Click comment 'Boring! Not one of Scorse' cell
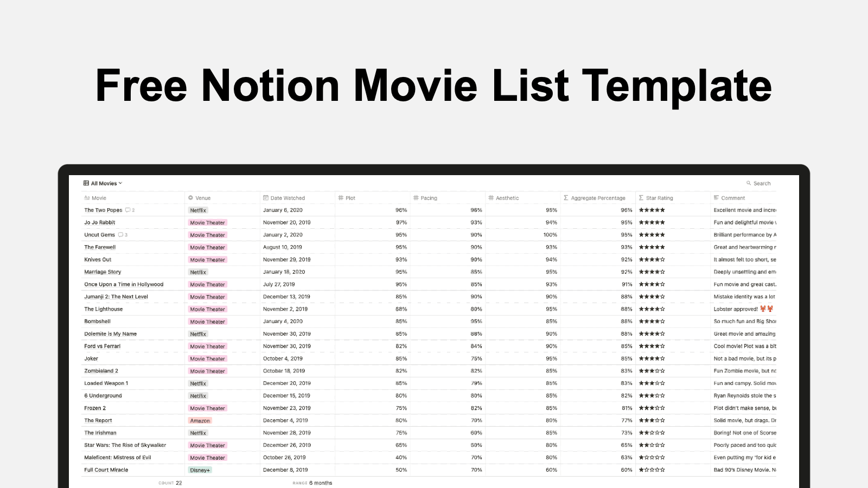This screenshot has height=488, width=868. (745, 433)
